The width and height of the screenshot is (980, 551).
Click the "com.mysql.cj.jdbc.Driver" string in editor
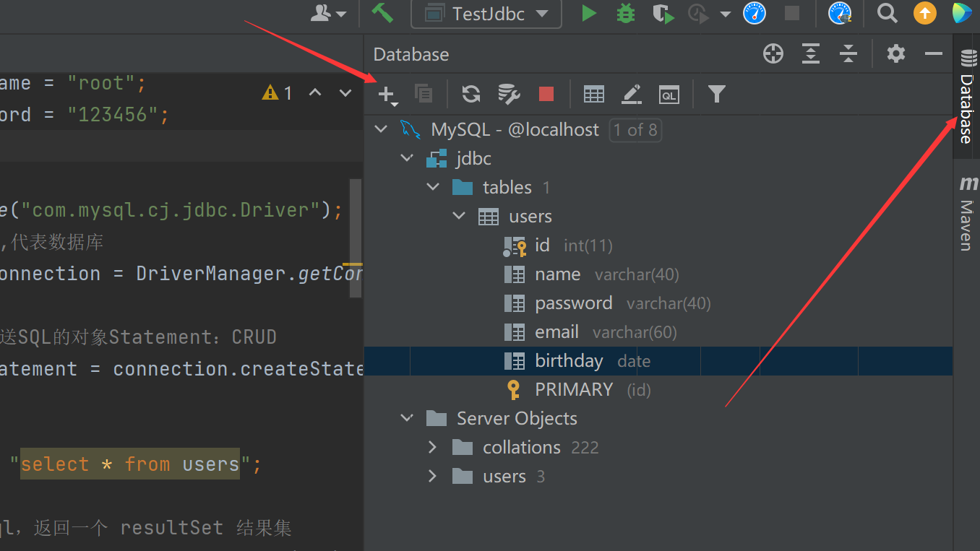pos(171,210)
